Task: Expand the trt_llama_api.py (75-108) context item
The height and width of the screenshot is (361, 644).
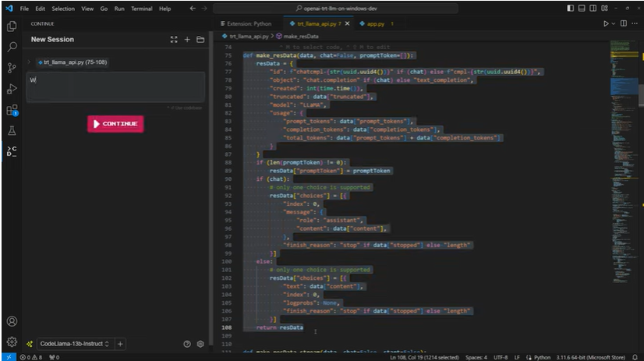Action: click(29, 62)
